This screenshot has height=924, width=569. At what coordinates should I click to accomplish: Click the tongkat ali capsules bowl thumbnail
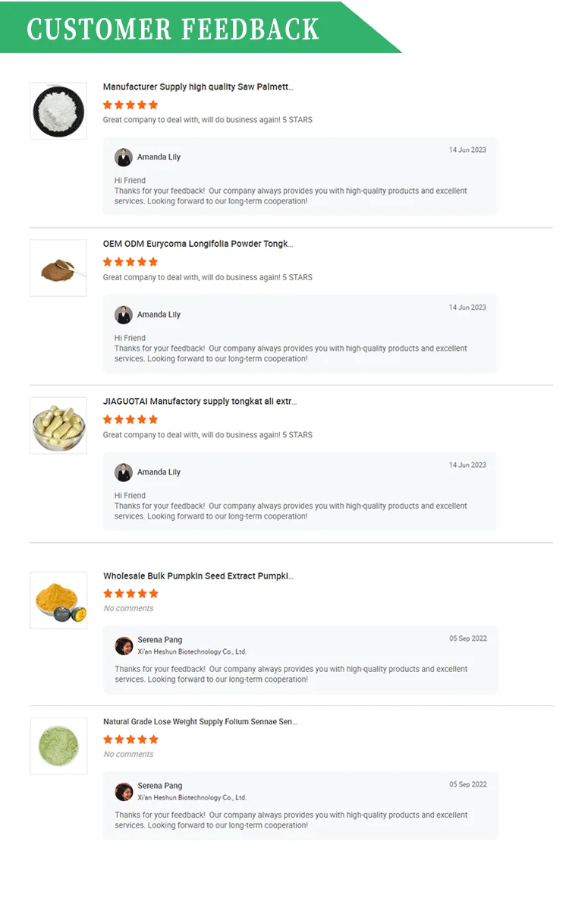pyautogui.click(x=58, y=425)
